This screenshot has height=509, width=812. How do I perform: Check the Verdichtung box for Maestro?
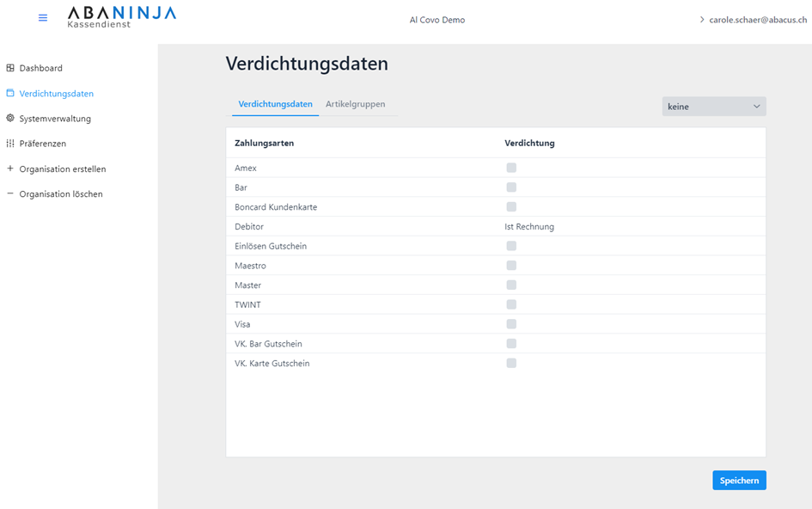click(x=511, y=266)
